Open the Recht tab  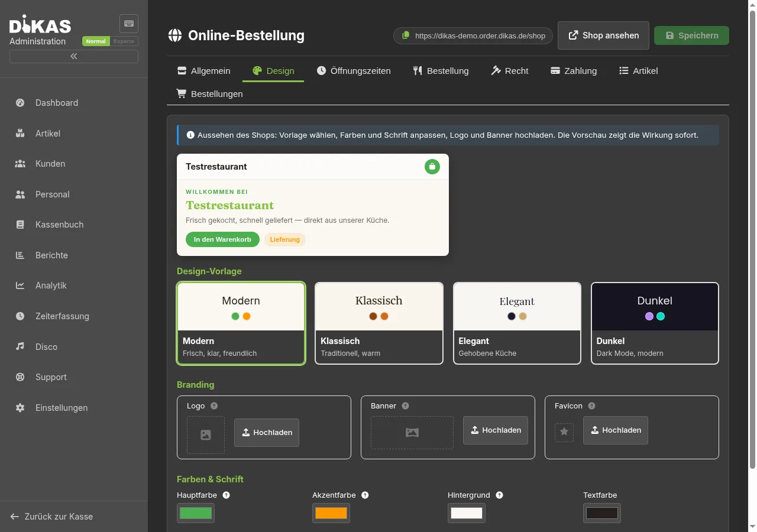(x=510, y=71)
